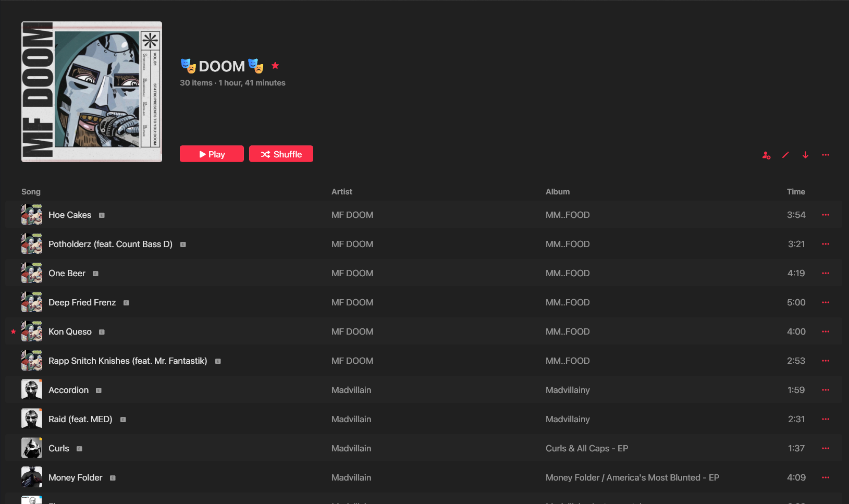The width and height of the screenshot is (849, 504).
Task: Open more options for Hoe Cakes
Action: [826, 215]
